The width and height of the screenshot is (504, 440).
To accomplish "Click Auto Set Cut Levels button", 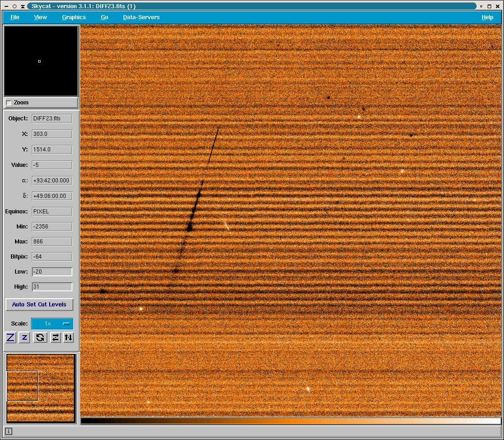I will click(x=39, y=304).
